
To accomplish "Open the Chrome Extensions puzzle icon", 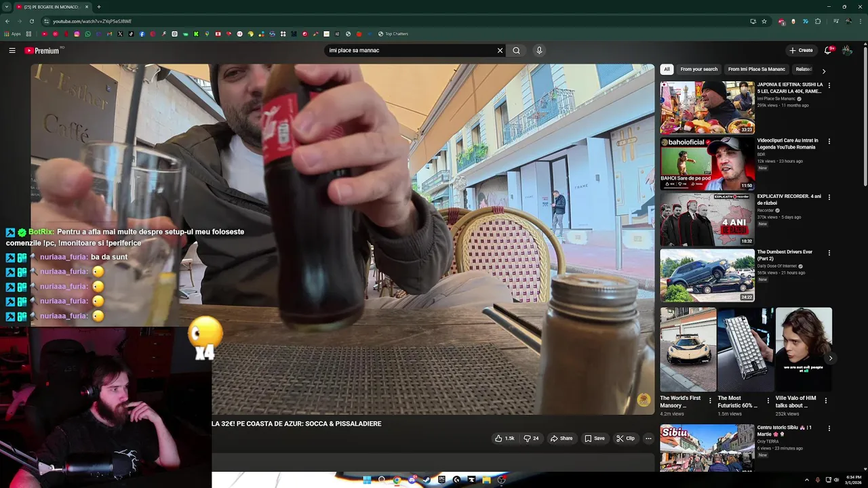I will [818, 21].
